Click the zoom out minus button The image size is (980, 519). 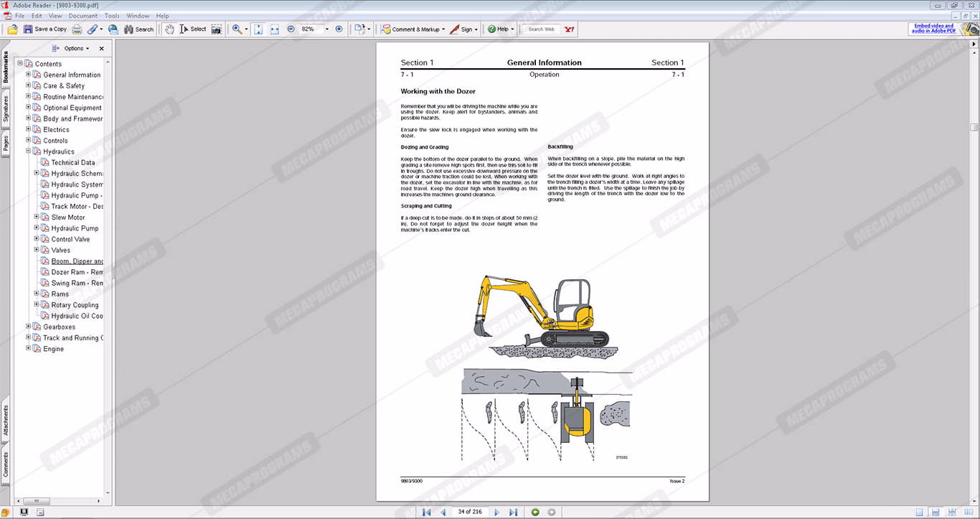point(291,29)
